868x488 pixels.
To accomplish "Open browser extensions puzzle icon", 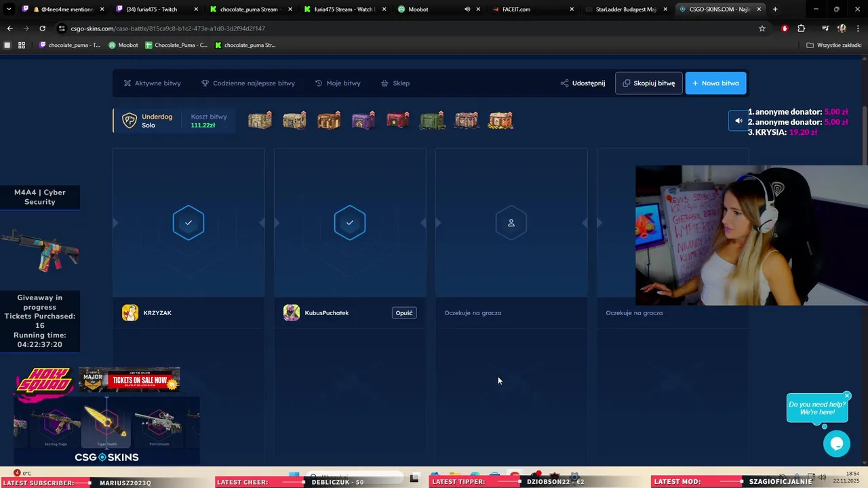I will (802, 28).
